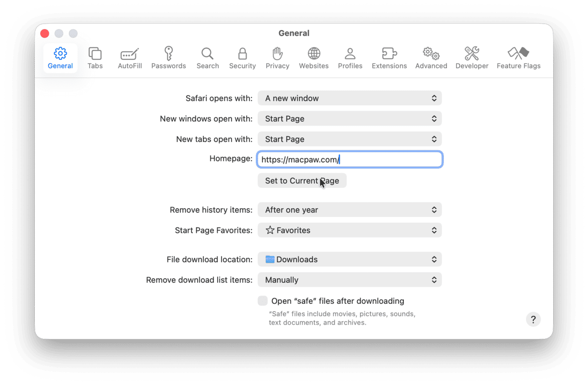Open Developer settings pane
Screen dimensions: 588x385
coord(471,58)
